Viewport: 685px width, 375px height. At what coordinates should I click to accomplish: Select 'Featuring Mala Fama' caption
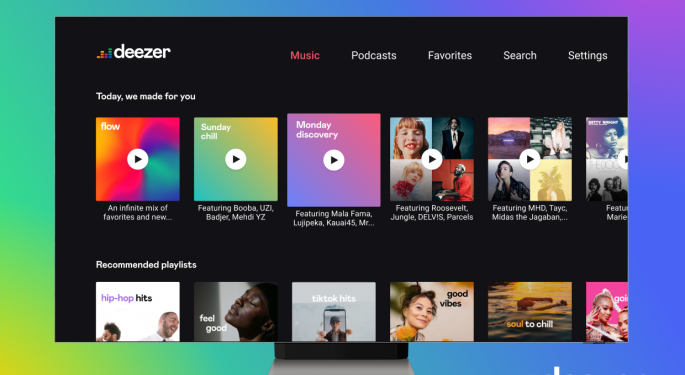[334, 218]
